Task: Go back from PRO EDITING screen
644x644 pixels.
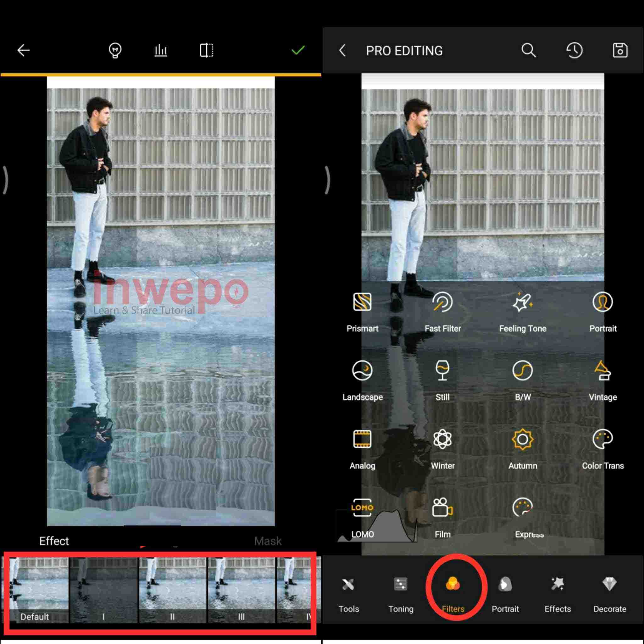Action: (342, 51)
